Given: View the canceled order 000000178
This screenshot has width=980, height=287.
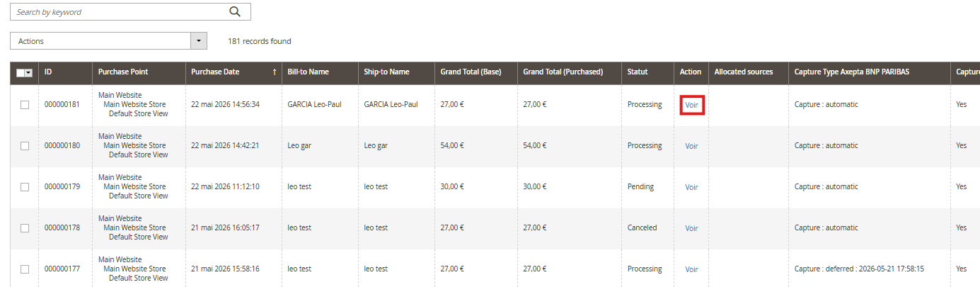Looking at the screenshot, I should [x=691, y=228].
